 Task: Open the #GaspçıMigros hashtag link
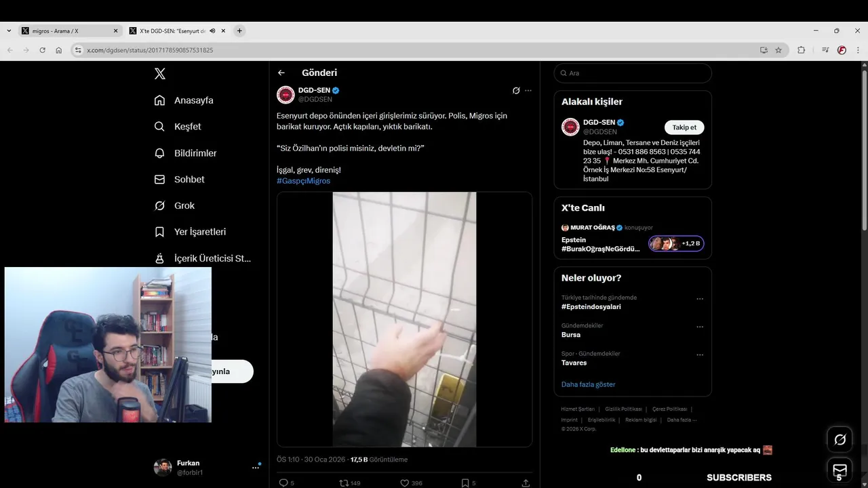[x=303, y=181]
